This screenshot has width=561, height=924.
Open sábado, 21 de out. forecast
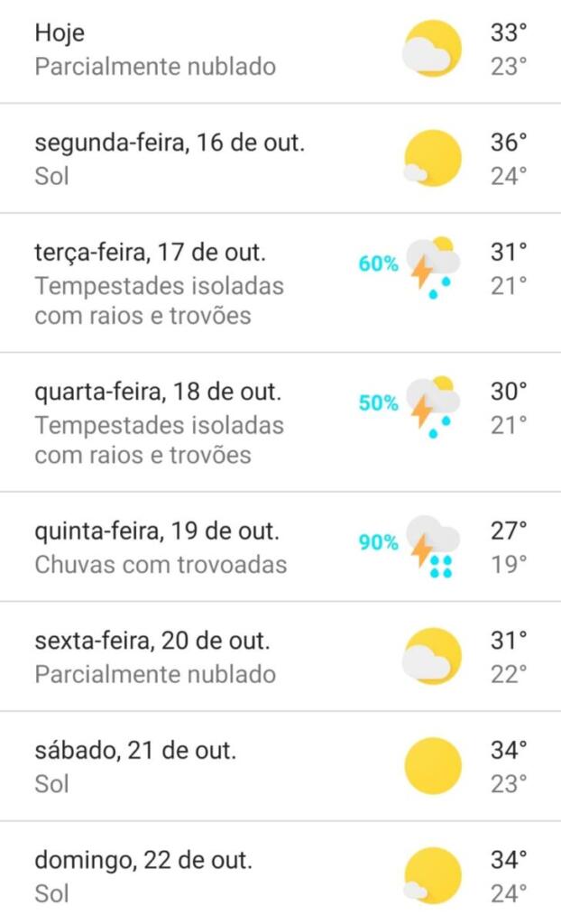(x=135, y=751)
